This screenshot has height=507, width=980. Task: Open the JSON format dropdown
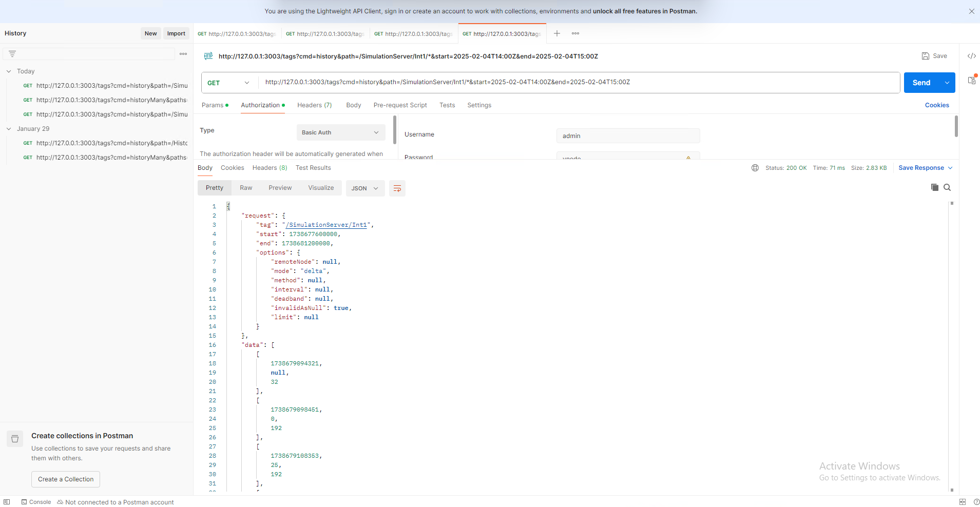[x=365, y=188]
